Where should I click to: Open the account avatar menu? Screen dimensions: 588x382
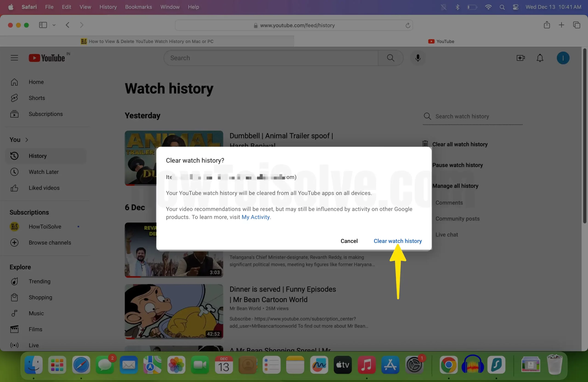coord(563,58)
